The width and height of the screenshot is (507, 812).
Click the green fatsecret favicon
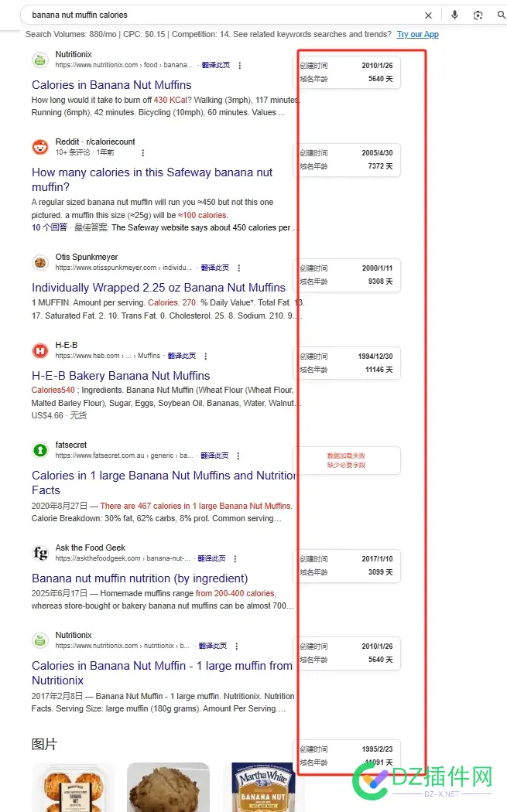(x=40, y=450)
